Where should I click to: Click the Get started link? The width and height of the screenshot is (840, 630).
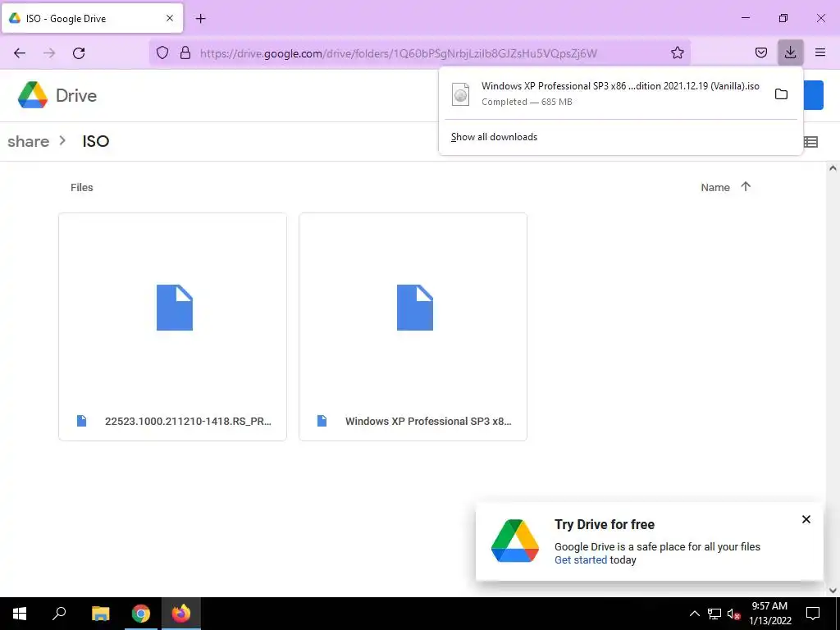coord(581,559)
